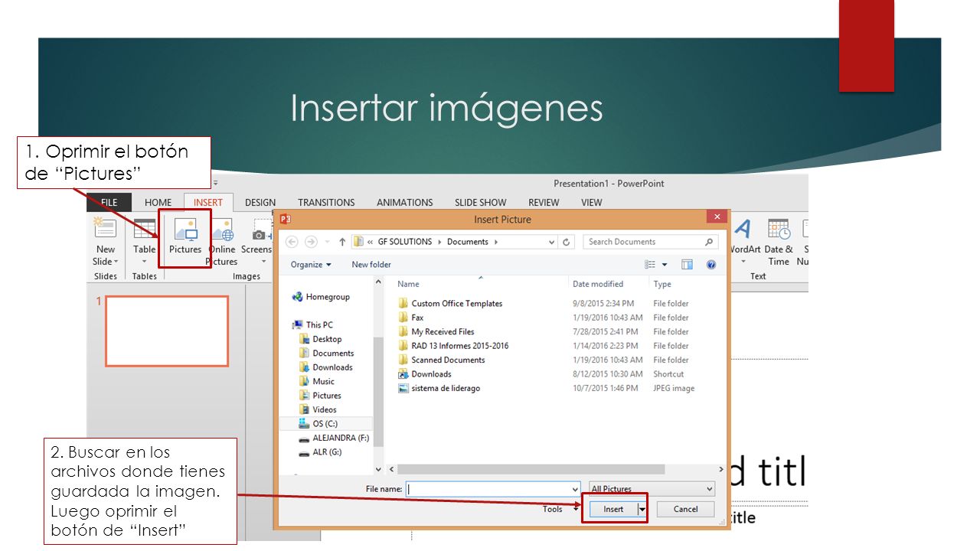Open Desktop in the navigation tree

pyautogui.click(x=327, y=339)
